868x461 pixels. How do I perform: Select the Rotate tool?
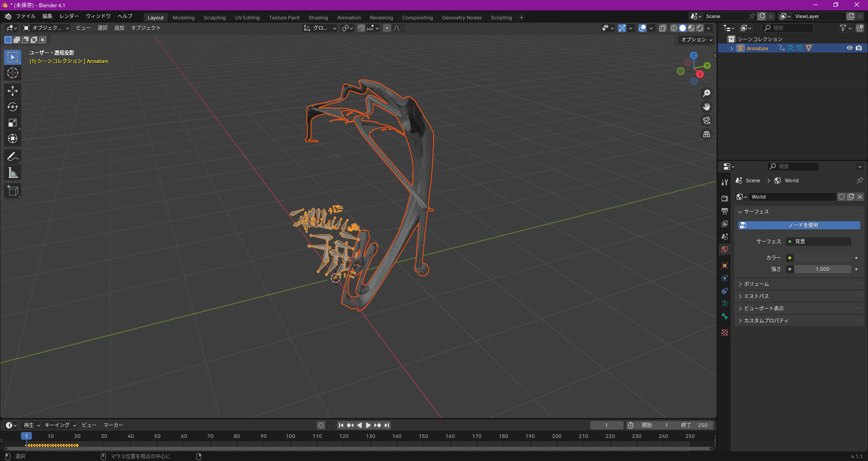[x=13, y=107]
